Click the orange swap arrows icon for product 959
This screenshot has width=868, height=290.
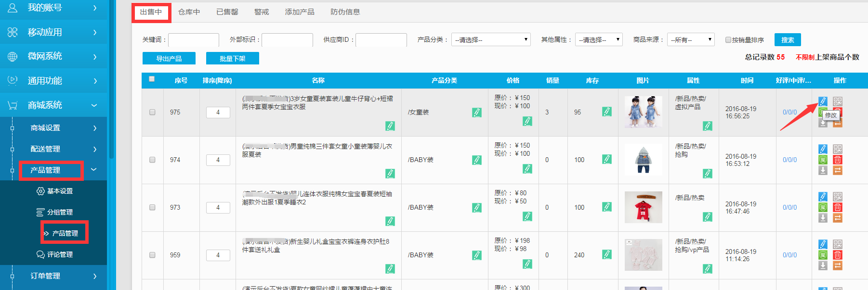pos(838,265)
